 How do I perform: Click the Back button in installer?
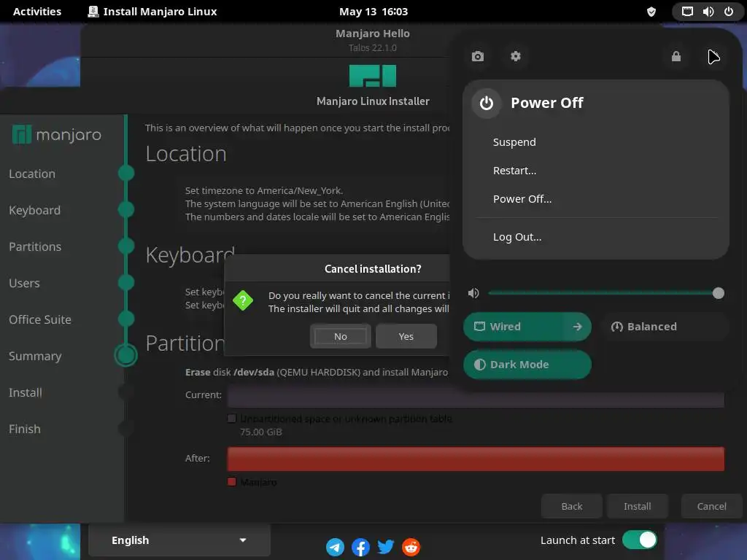point(572,506)
